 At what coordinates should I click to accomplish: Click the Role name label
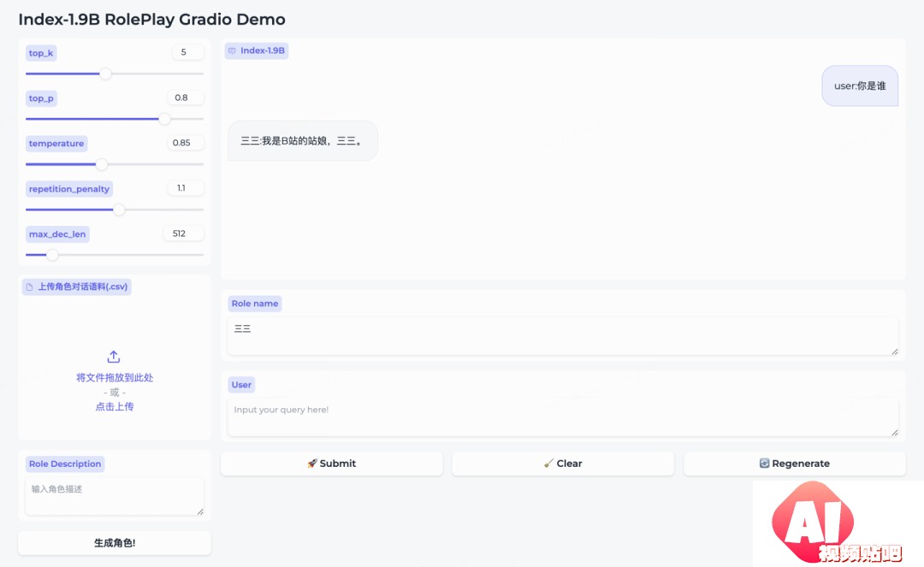click(x=255, y=304)
